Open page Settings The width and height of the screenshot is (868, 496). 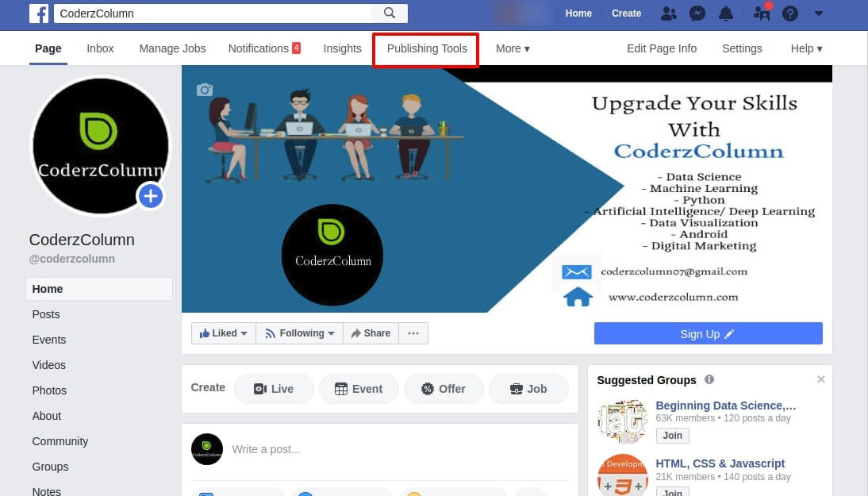(x=742, y=48)
